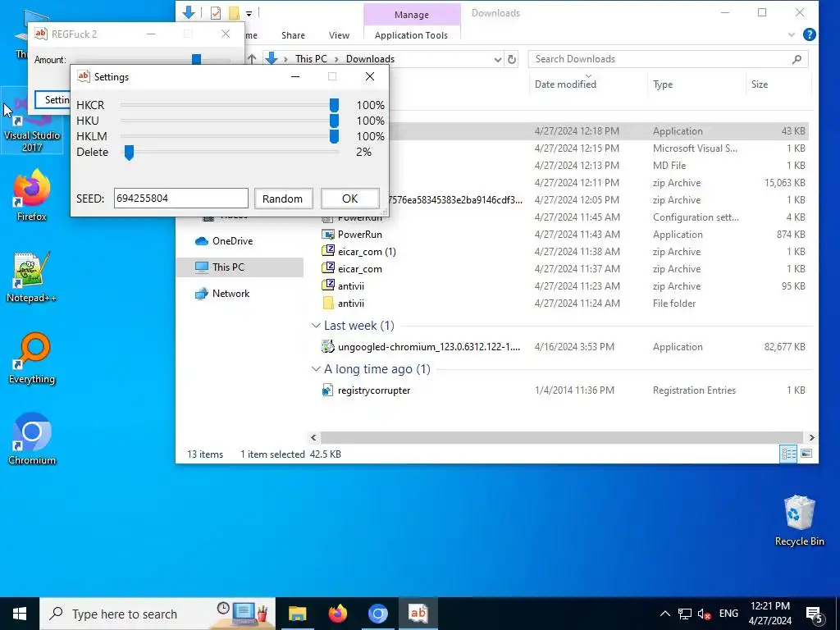Viewport: 840px width, 630px height.
Task: Adjust the HKLM percentage slider
Action: (x=334, y=136)
